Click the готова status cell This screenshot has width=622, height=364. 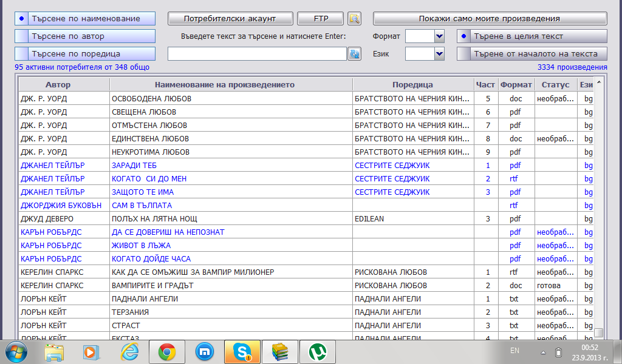pos(555,286)
